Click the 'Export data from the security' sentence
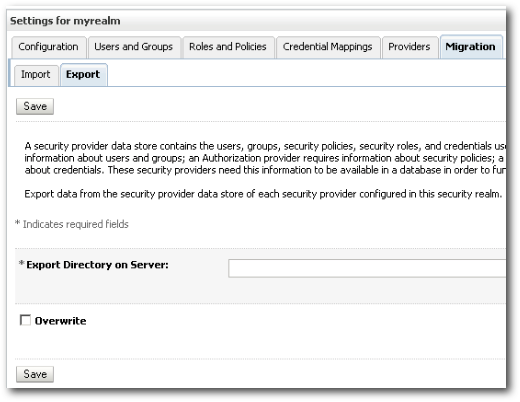 [x=263, y=194]
